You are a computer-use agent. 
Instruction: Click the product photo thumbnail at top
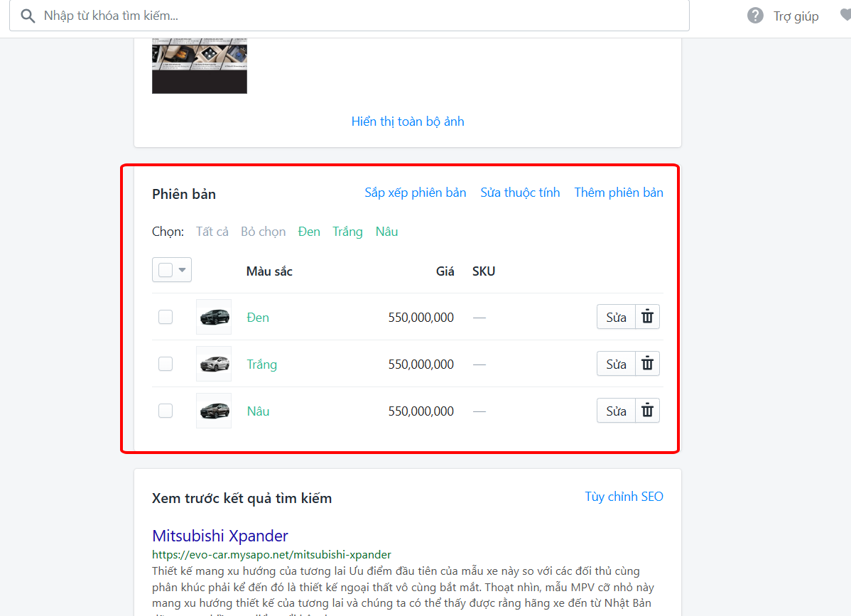tap(199, 65)
